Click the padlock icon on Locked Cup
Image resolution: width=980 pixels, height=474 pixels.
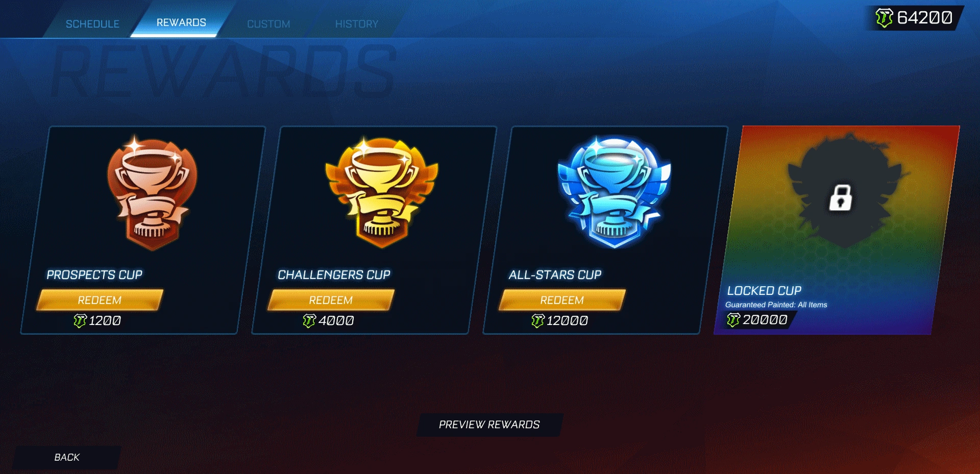[841, 197]
